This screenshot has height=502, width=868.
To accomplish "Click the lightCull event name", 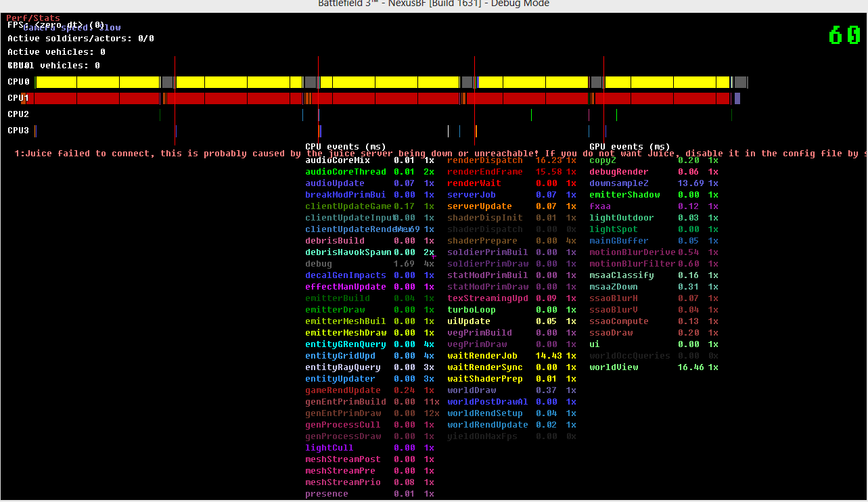I will coord(328,448).
